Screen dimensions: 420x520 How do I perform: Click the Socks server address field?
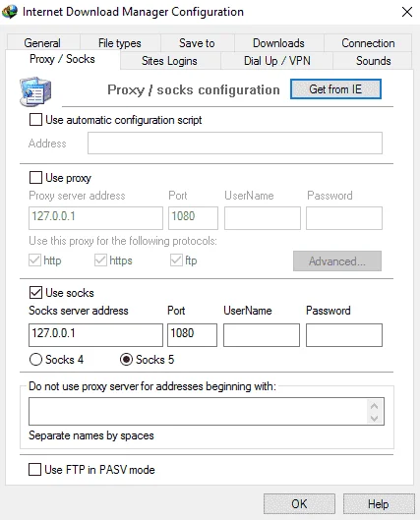coord(95,335)
